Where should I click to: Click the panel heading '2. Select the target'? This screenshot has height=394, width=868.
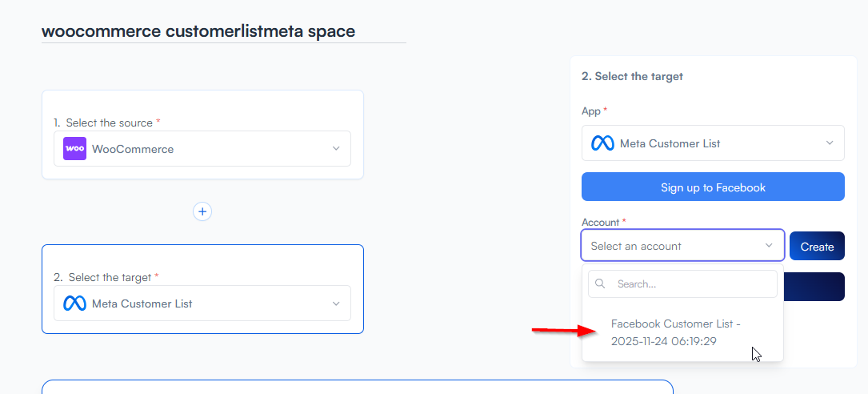coord(632,76)
